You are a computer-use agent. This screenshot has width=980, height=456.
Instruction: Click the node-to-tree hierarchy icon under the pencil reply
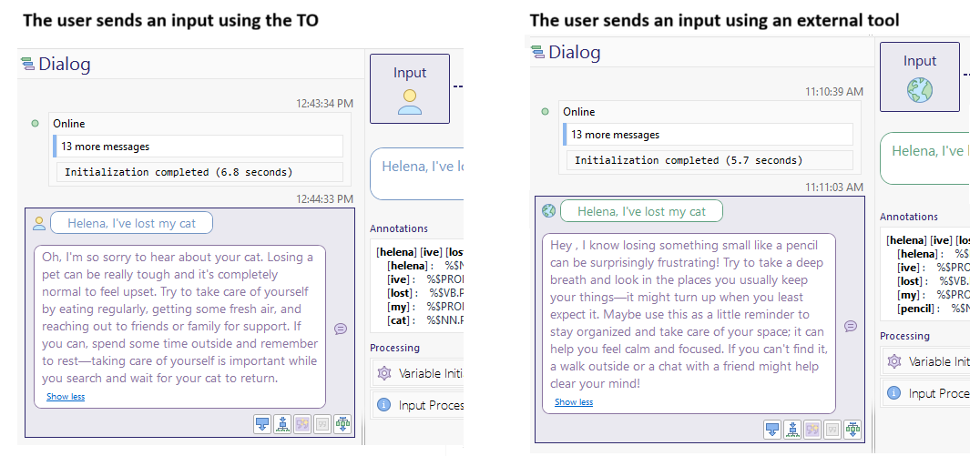(792, 430)
